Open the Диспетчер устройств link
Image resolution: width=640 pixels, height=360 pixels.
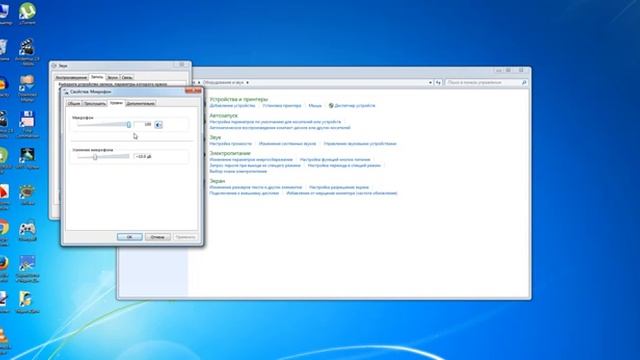(x=355, y=106)
